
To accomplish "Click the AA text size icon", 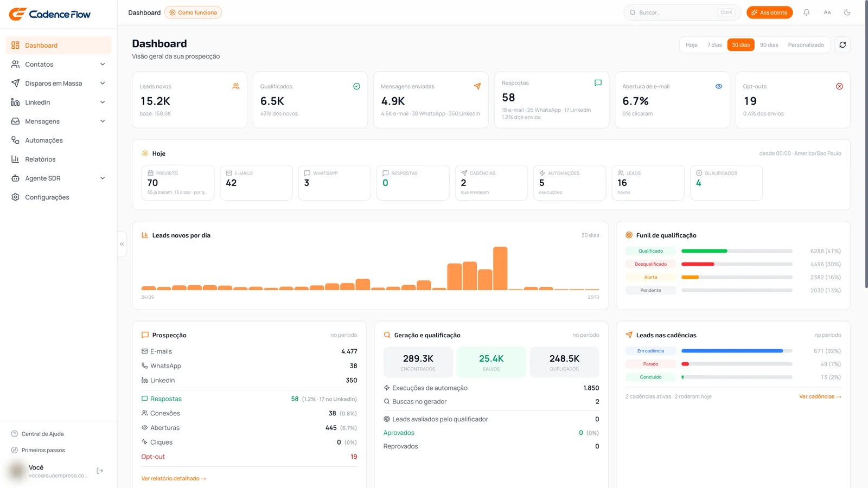I will coord(827,12).
